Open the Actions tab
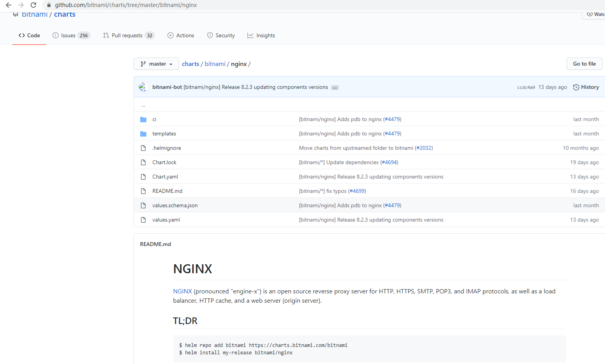 [x=181, y=35]
